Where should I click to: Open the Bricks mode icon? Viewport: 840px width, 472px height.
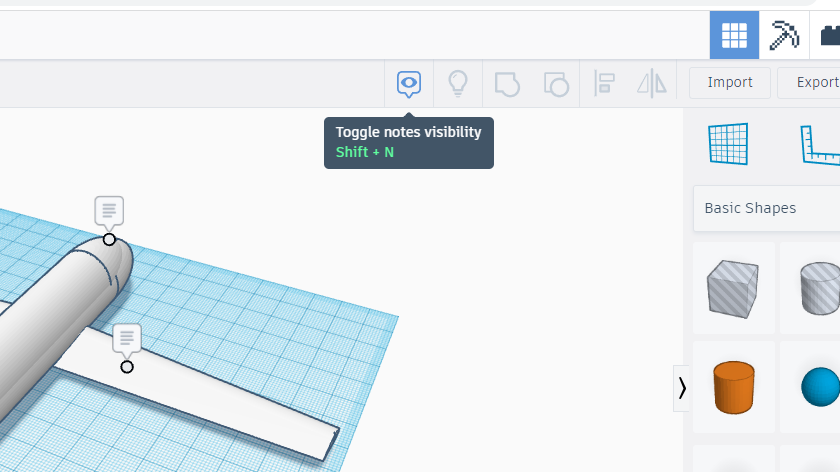click(x=828, y=35)
